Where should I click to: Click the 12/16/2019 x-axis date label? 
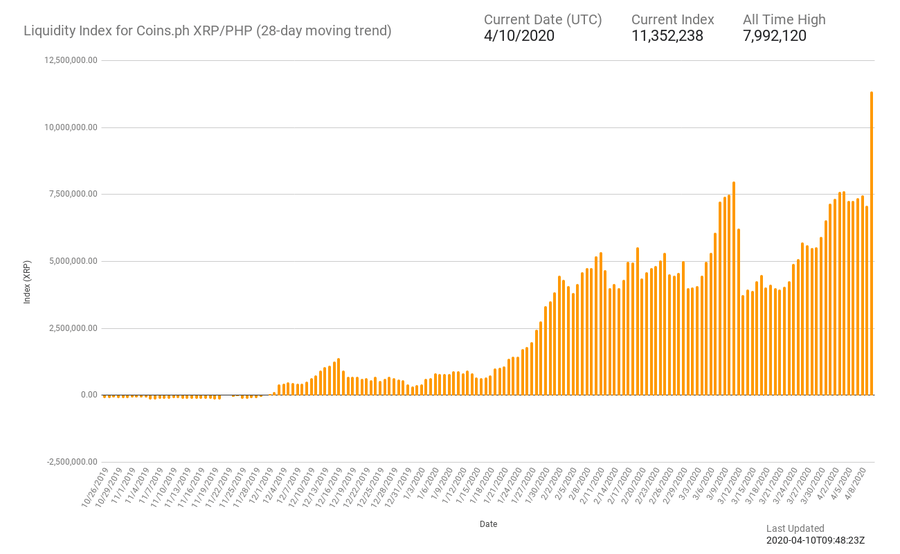[331, 487]
